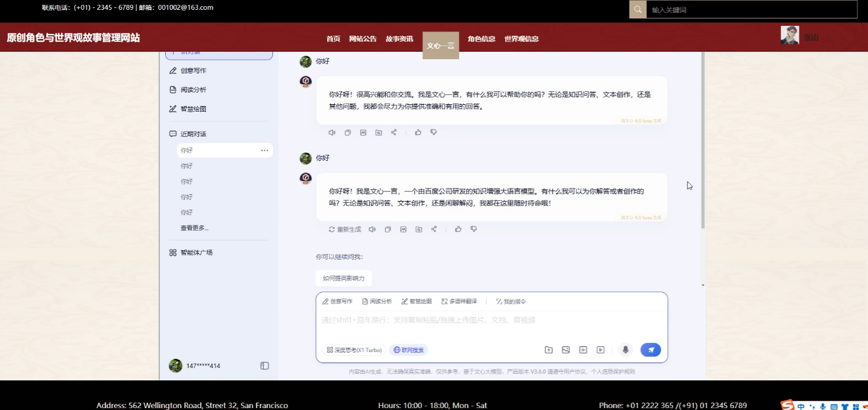
Task: Click the search magnifier icon in header
Action: click(638, 9)
